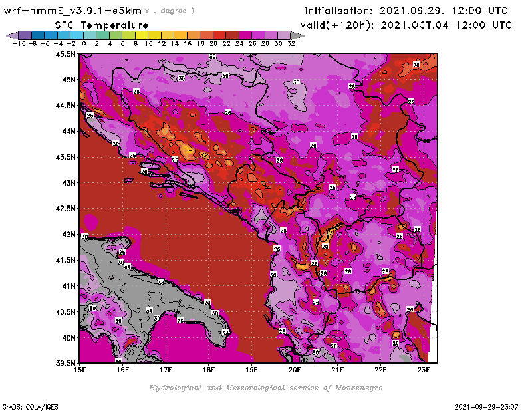
Task: Click the yellow-green legend swatch between 6 and 8
Action: tap(128, 36)
